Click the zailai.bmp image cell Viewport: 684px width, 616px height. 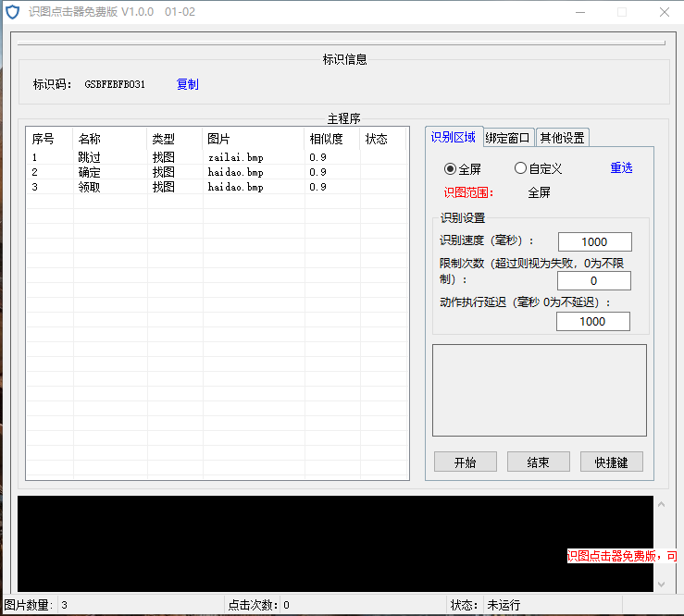(x=236, y=157)
